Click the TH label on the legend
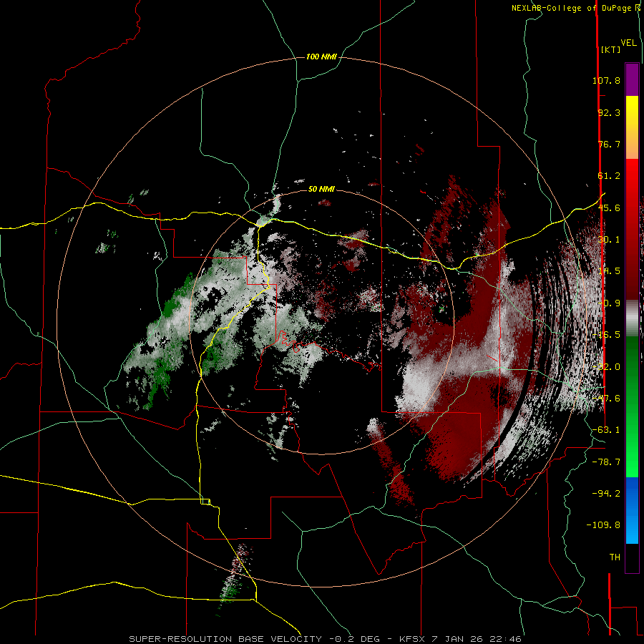Viewport: 644px width, 644px height. (615, 557)
